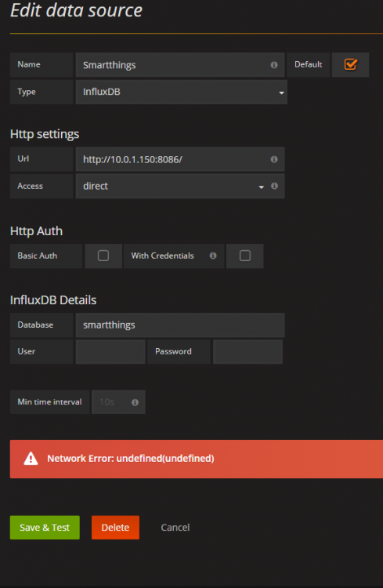Click the empty Password input field

pyautogui.click(x=248, y=352)
